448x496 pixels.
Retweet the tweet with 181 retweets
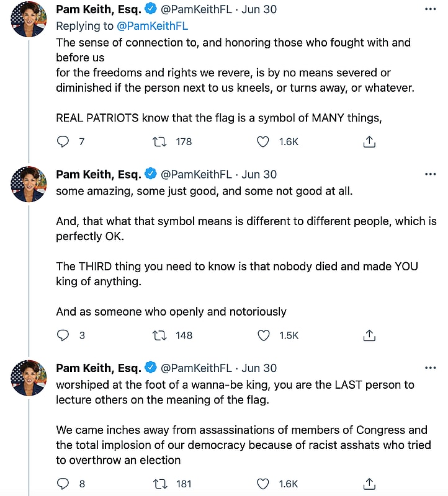pyautogui.click(x=159, y=484)
